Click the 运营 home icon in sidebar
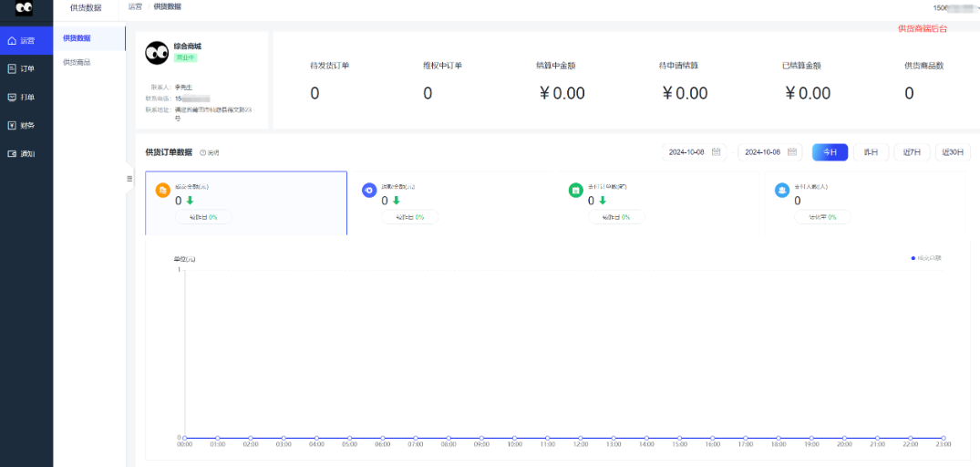This screenshot has height=467, width=980. [x=12, y=40]
